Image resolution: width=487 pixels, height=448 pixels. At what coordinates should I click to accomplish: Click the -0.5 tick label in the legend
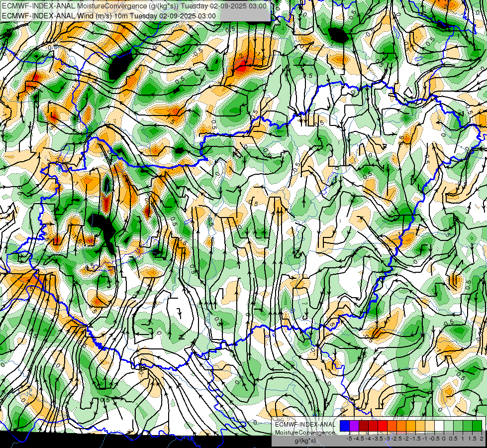coord(434,439)
